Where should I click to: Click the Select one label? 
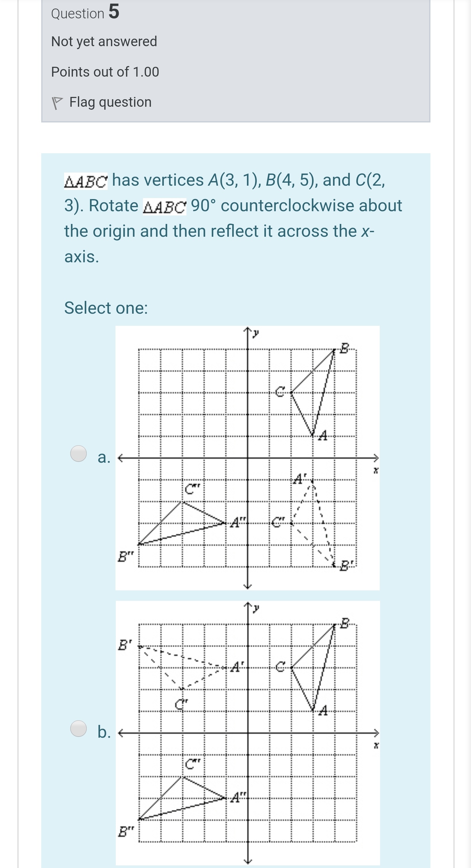click(106, 308)
